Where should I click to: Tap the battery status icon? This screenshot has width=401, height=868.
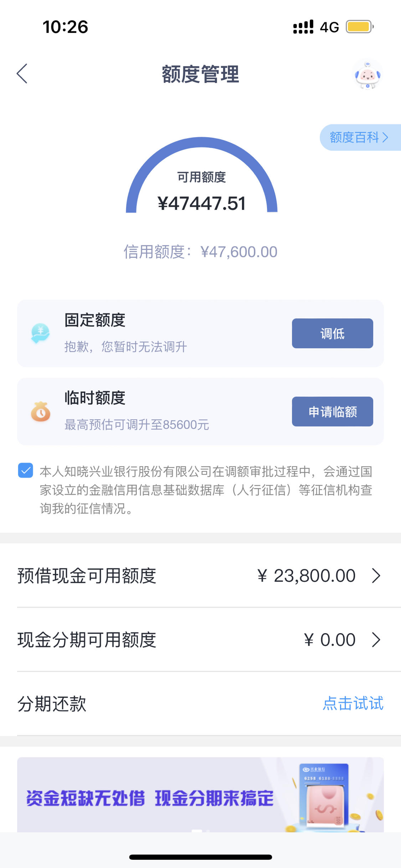pos(360,27)
